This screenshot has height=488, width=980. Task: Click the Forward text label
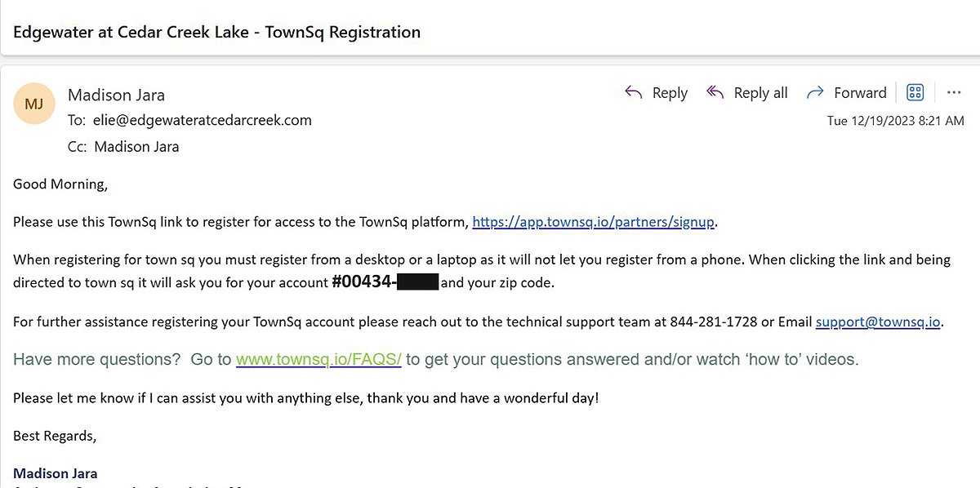point(860,93)
